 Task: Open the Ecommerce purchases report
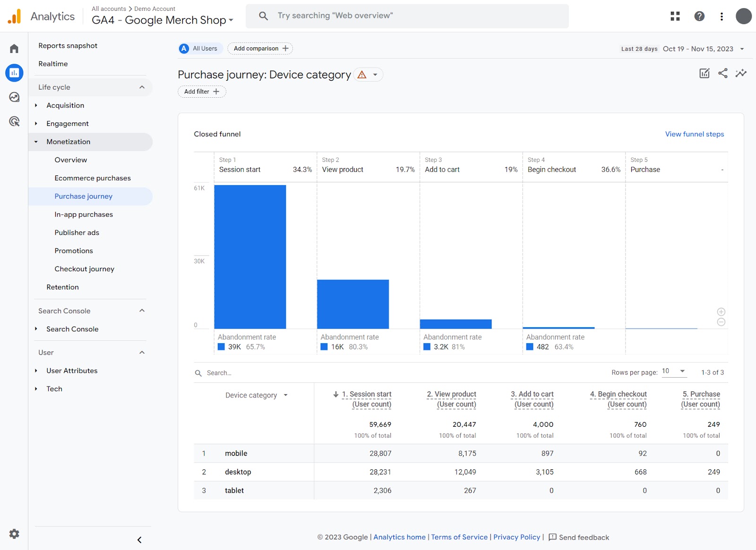(x=93, y=178)
